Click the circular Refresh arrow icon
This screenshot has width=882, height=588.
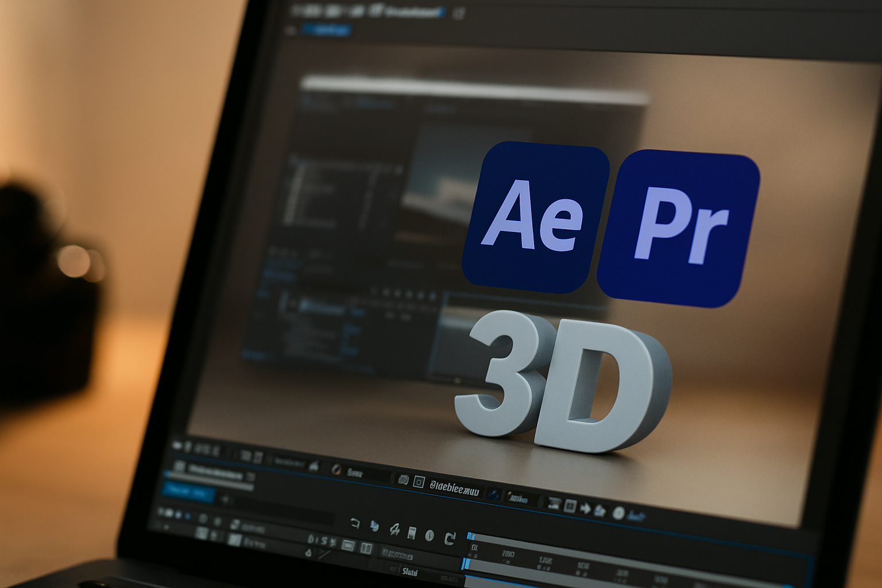pyautogui.click(x=450, y=539)
